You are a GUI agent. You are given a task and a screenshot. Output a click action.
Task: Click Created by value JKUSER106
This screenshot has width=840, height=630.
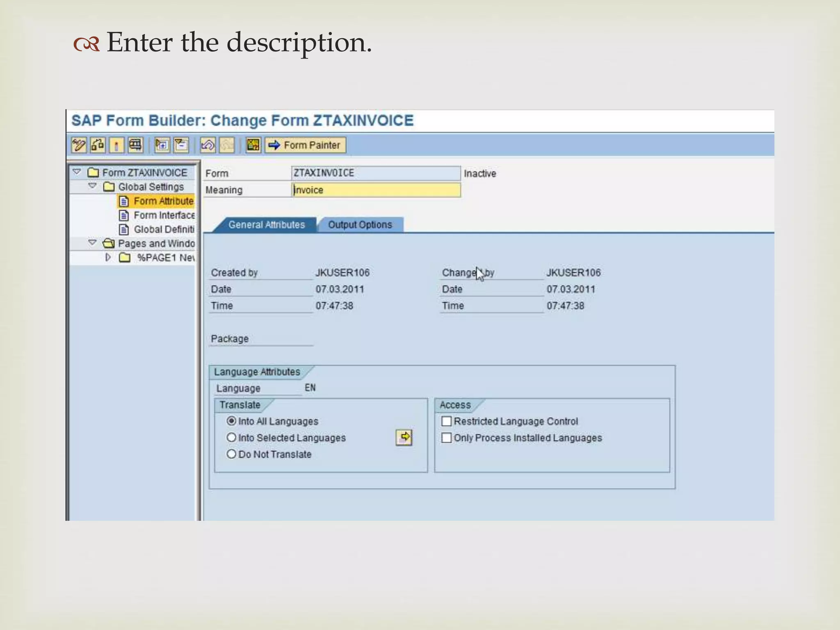pos(342,273)
